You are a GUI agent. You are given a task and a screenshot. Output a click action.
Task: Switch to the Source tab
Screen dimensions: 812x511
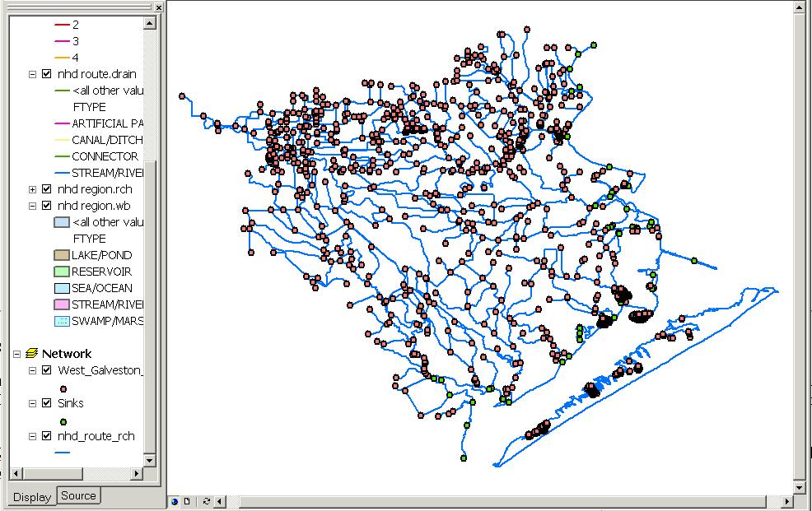coord(78,495)
